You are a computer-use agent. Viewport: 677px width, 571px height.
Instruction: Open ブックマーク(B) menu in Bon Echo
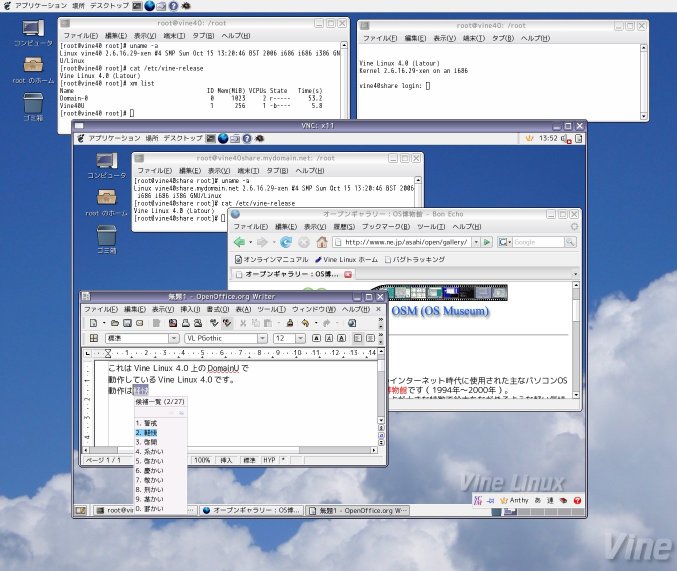pos(386,226)
